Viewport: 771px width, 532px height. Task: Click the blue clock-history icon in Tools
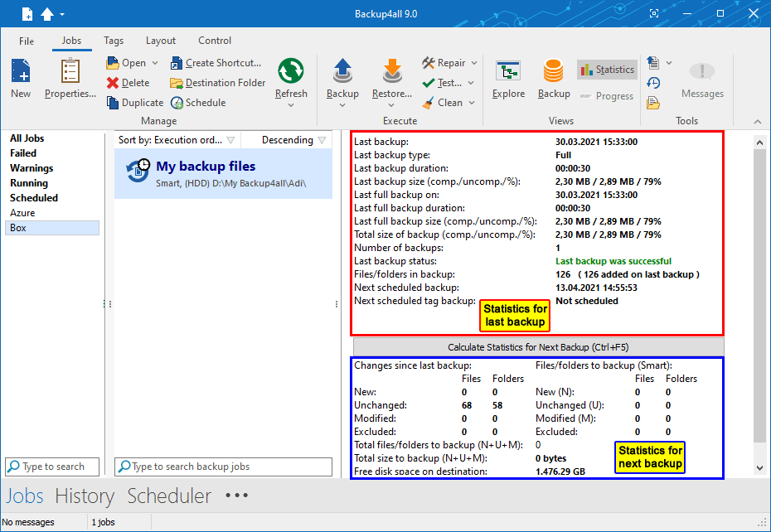pos(653,83)
